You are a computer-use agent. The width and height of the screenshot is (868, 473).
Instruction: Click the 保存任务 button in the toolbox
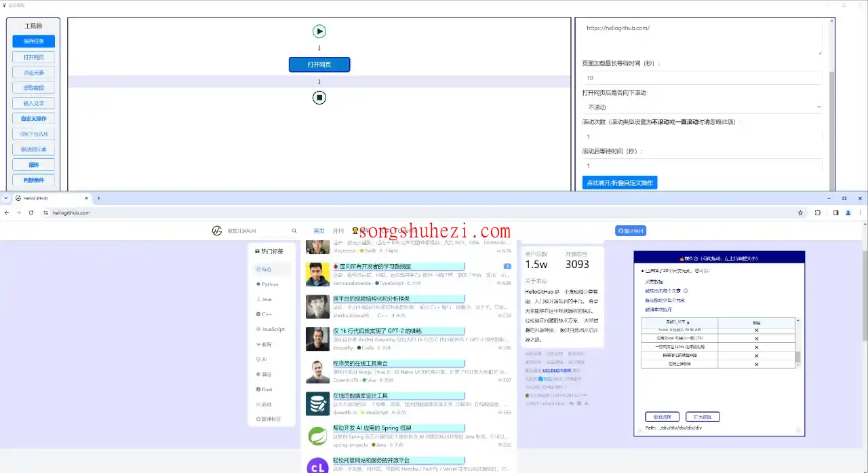tap(33, 41)
